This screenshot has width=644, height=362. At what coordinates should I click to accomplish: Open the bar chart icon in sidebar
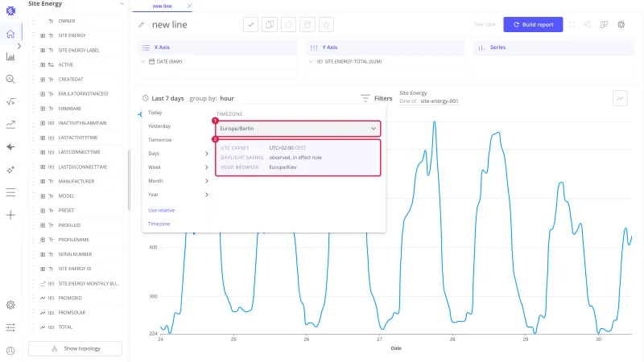click(10, 56)
